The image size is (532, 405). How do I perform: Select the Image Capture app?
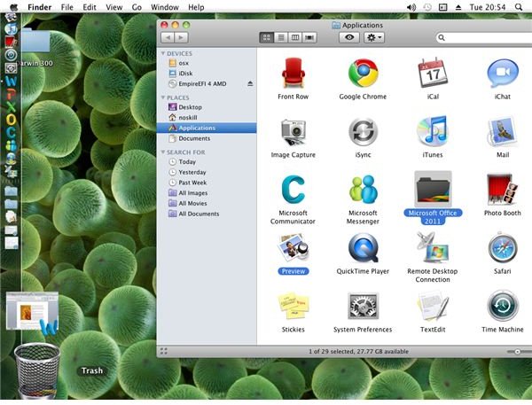(x=293, y=132)
